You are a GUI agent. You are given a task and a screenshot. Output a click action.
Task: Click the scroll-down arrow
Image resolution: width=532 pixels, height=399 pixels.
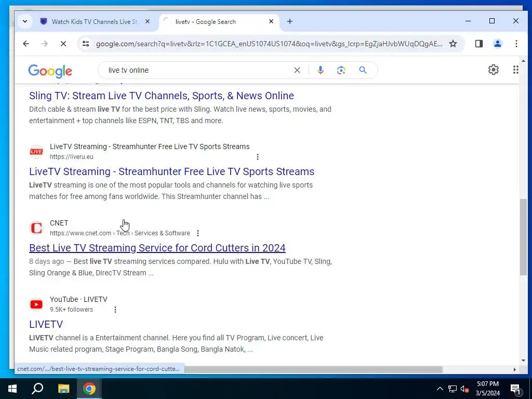[x=523, y=361]
